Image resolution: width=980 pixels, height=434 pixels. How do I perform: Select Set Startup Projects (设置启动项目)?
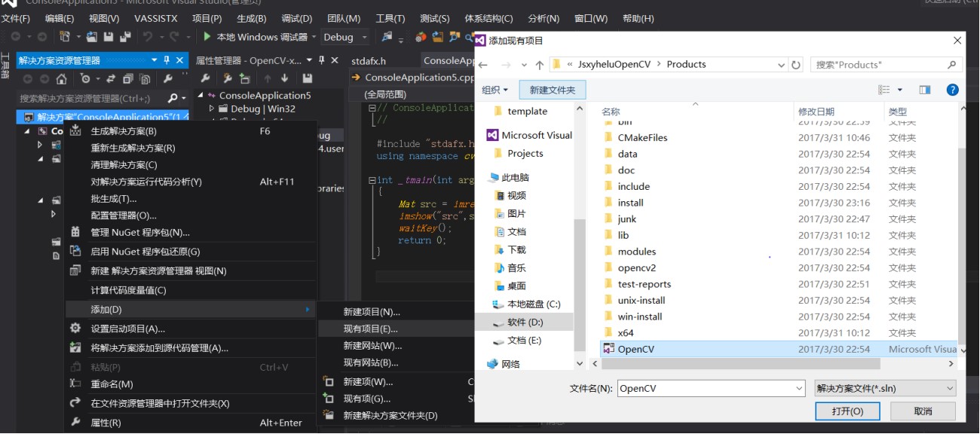click(190, 329)
